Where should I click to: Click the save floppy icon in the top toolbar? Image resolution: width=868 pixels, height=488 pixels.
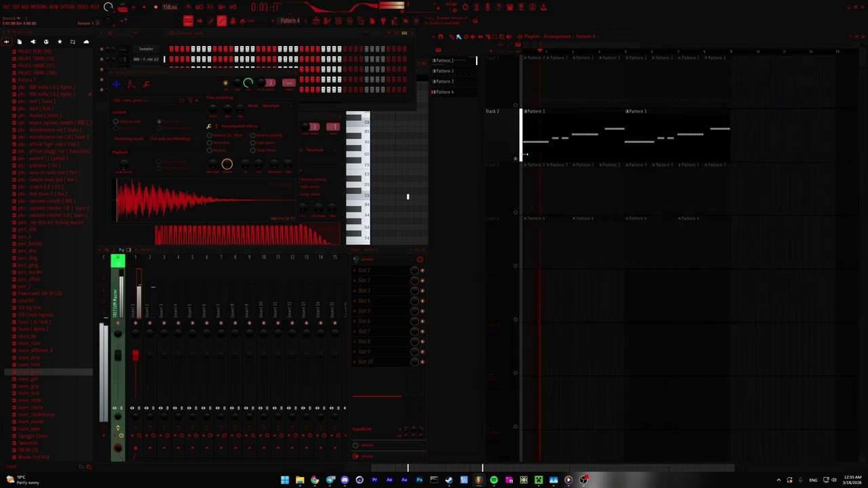pos(510,7)
